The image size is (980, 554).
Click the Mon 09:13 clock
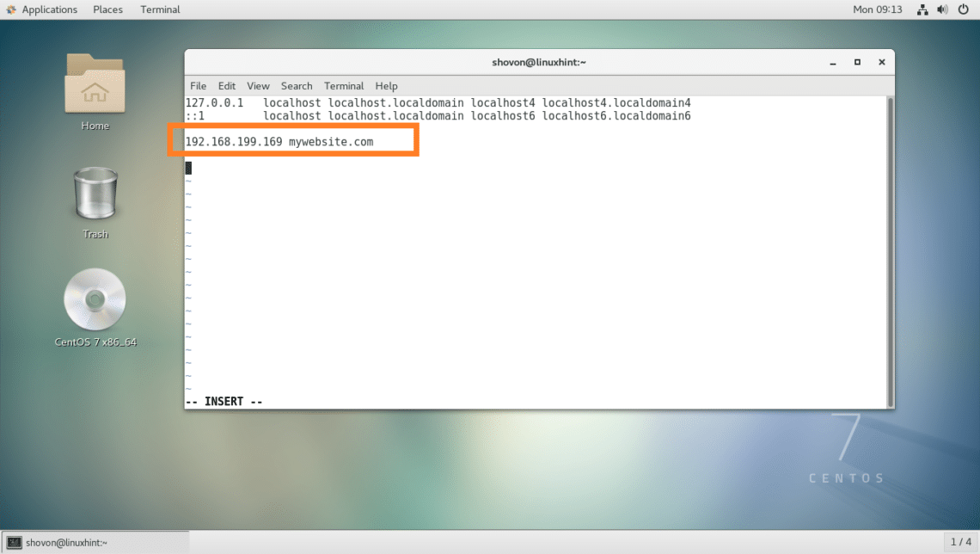pos(878,9)
